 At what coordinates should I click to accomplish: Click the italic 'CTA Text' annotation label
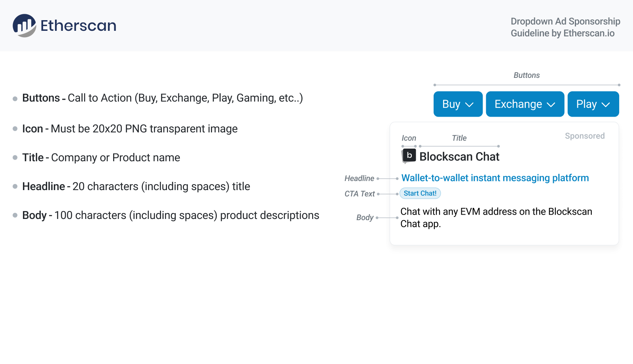(359, 194)
